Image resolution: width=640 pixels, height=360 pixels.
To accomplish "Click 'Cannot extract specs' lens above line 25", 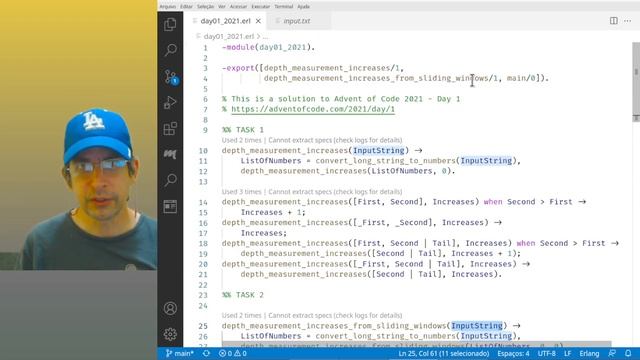I will (x=335, y=315).
